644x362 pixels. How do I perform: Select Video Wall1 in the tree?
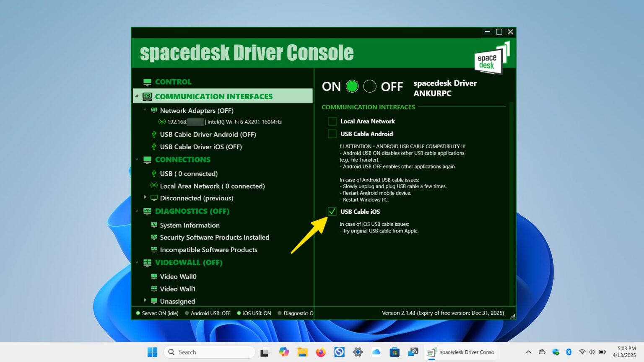[178, 289]
